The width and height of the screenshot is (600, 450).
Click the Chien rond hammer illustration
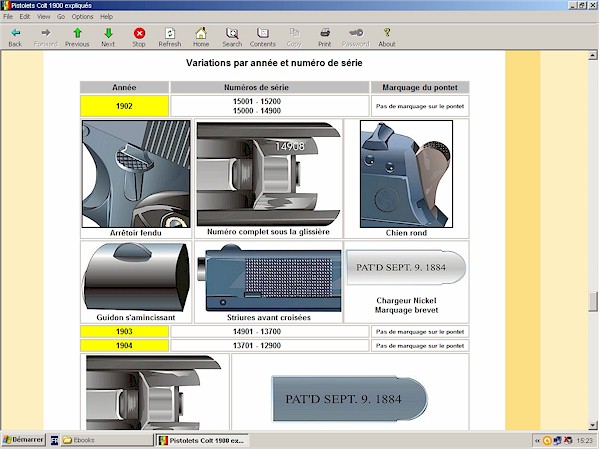point(406,174)
